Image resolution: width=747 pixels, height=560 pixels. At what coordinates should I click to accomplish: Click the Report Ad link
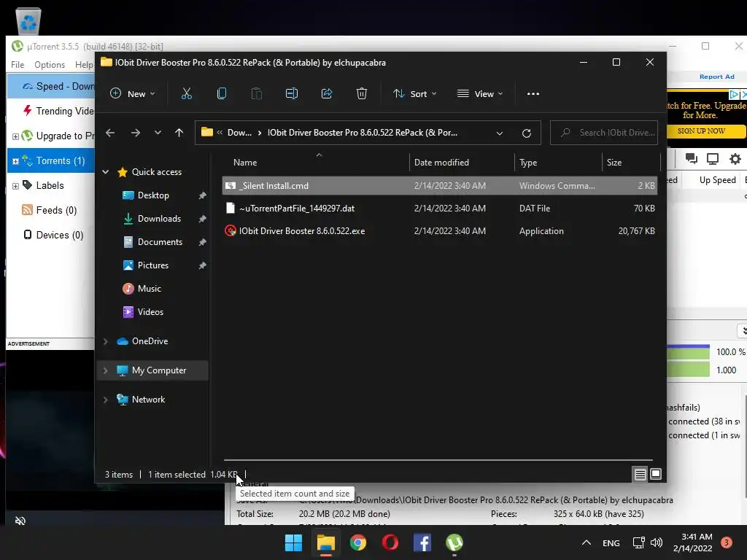coord(716,77)
